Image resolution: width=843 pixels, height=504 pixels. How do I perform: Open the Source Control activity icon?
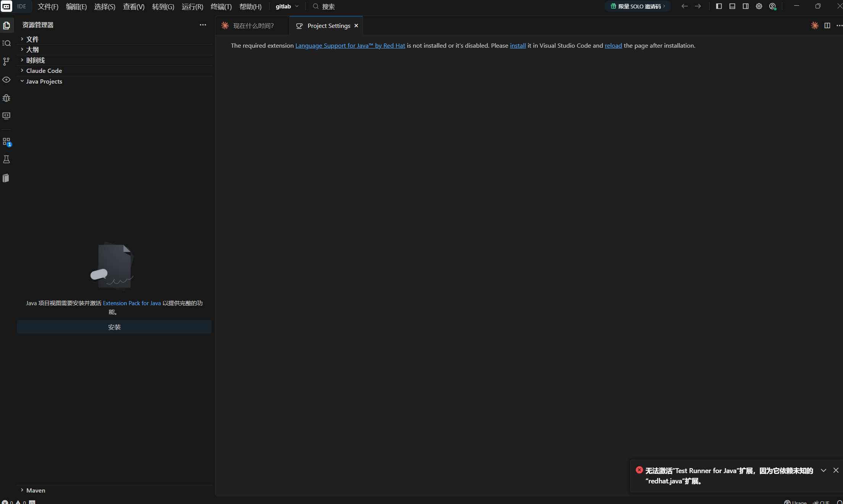(x=6, y=61)
